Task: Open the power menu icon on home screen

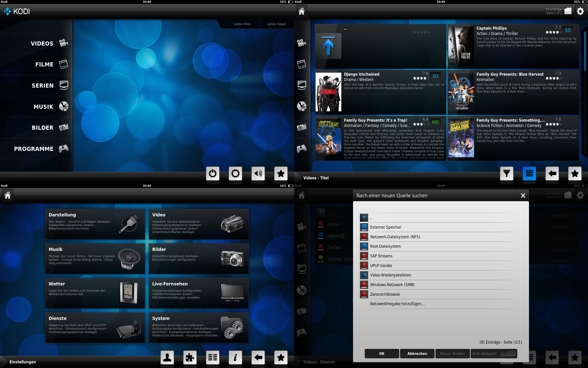Action: point(213,173)
